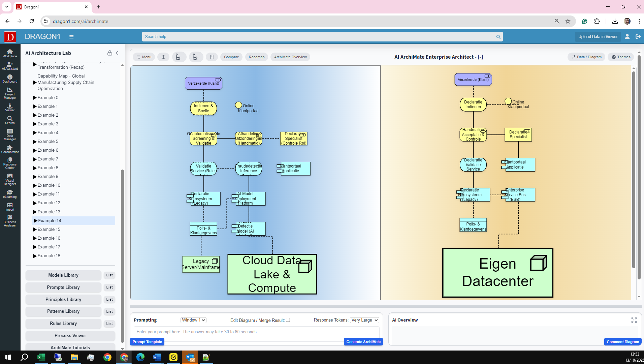The image size is (644, 364).
Task: Click the lock icon in AI Architecture Lab
Action: pos(109,53)
